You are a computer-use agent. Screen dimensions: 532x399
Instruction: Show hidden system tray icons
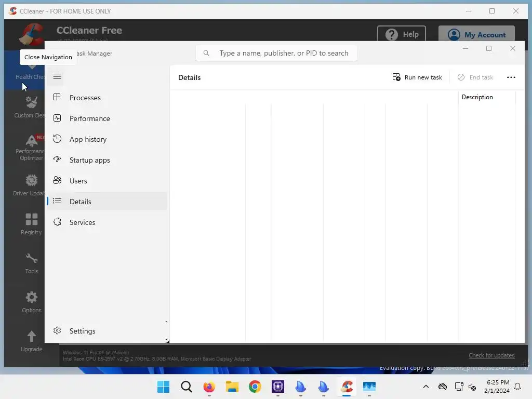pyautogui.click(x=426, y=387)
